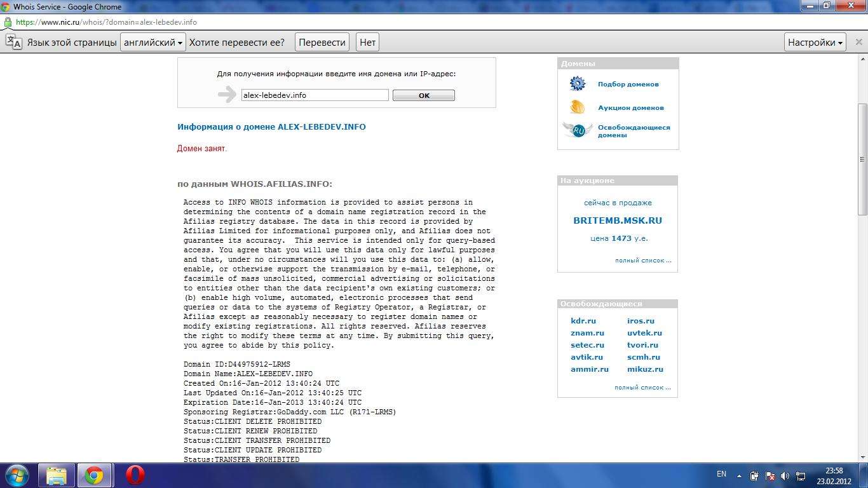The width and height of the screenshot is (868, 488).
Task: Click the translate icon in the translation bar
Action: [14, 43]
